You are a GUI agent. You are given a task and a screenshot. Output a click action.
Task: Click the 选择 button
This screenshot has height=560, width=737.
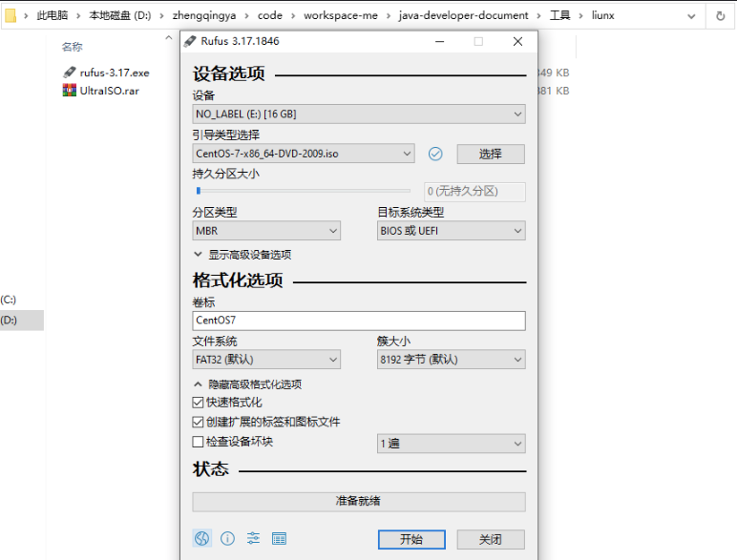tap(491, 155)
